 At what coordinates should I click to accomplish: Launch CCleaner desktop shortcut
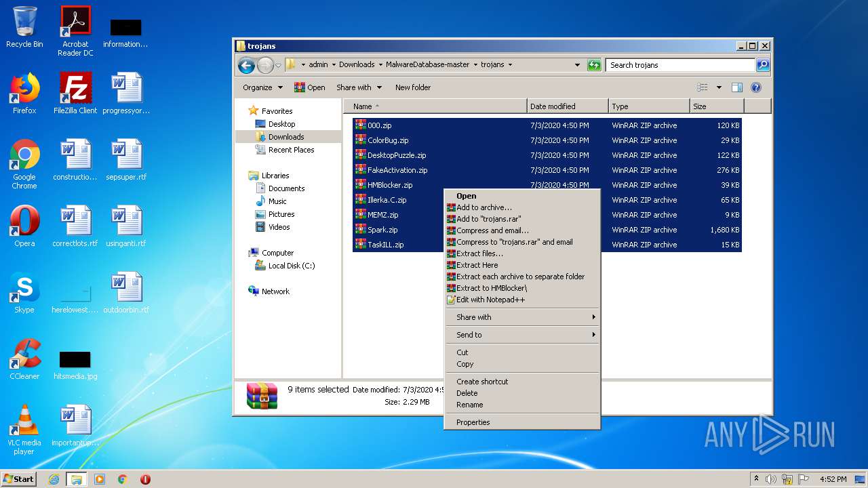tap(24, 359)
